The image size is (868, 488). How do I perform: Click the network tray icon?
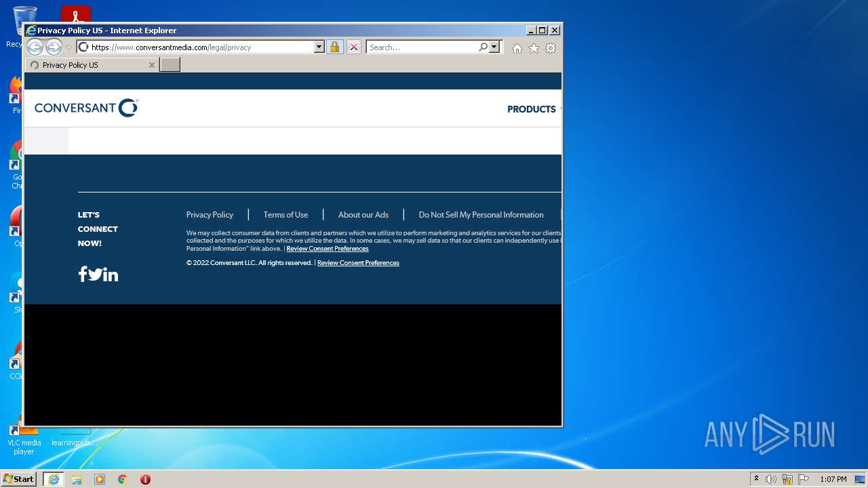tap(787, 479)
